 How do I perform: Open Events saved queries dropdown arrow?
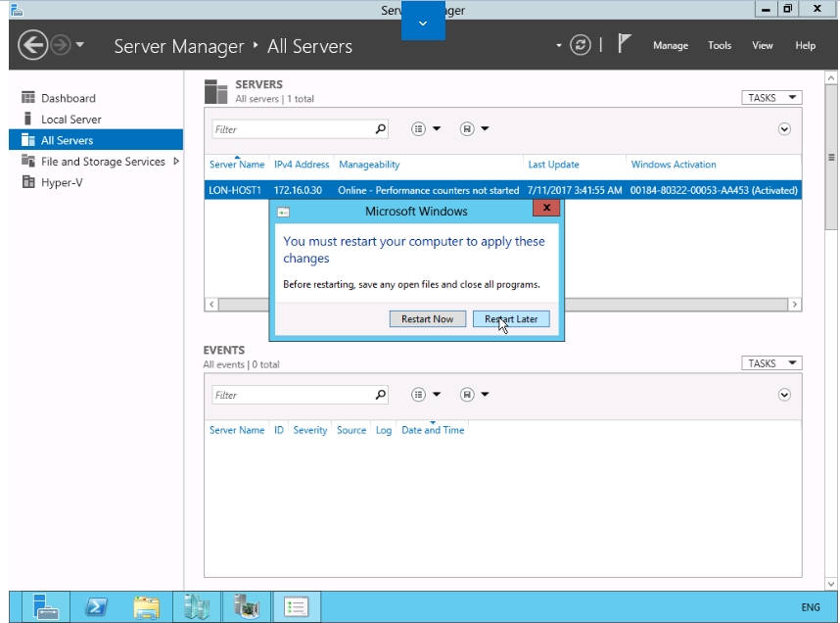pyautogui.click(x=485, y=395)
